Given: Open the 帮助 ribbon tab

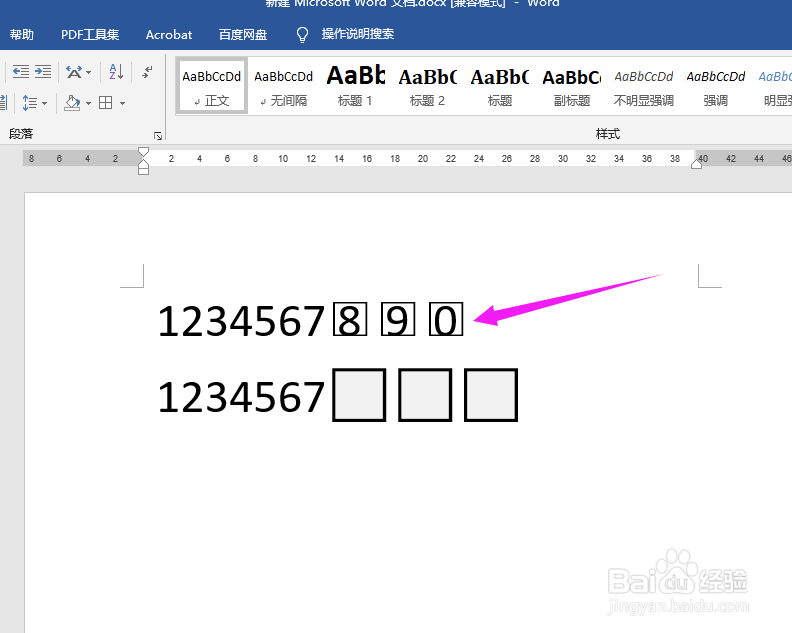Looking at the screenshot, I should pyautogui.click(x=22, y=34).
